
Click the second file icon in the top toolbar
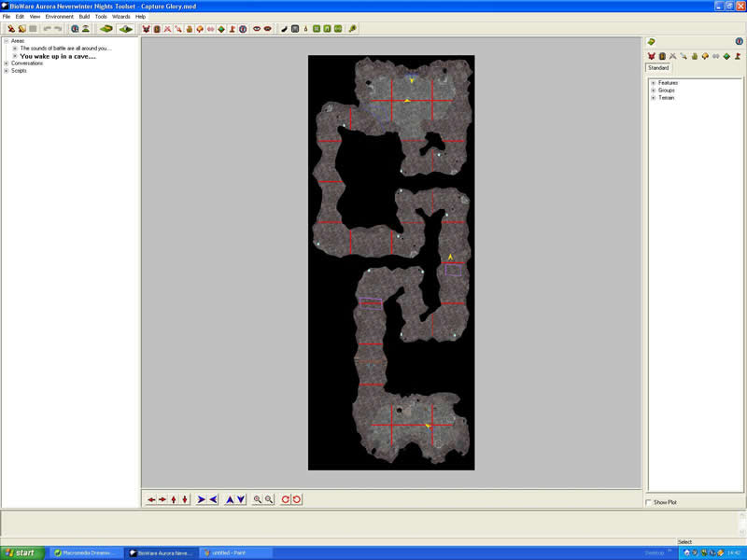(21, 29)
